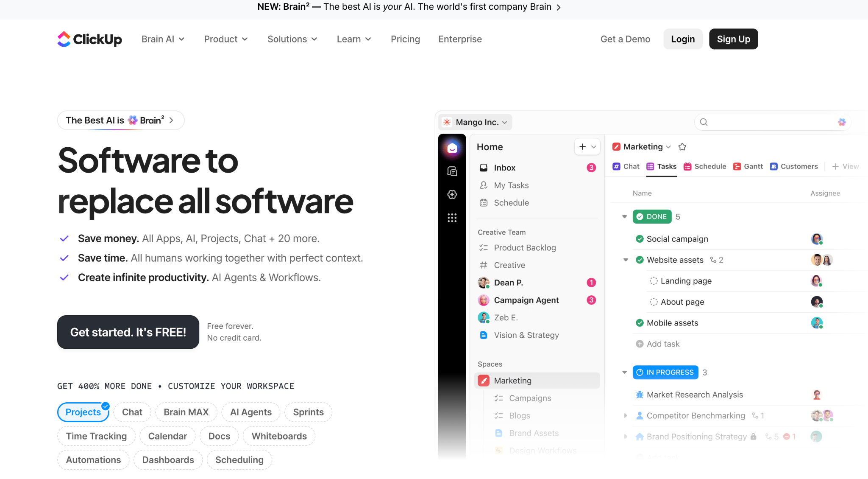Switch to the Gantt tab
The width and height of the screenshot is (868, 479).
point(748,166)
